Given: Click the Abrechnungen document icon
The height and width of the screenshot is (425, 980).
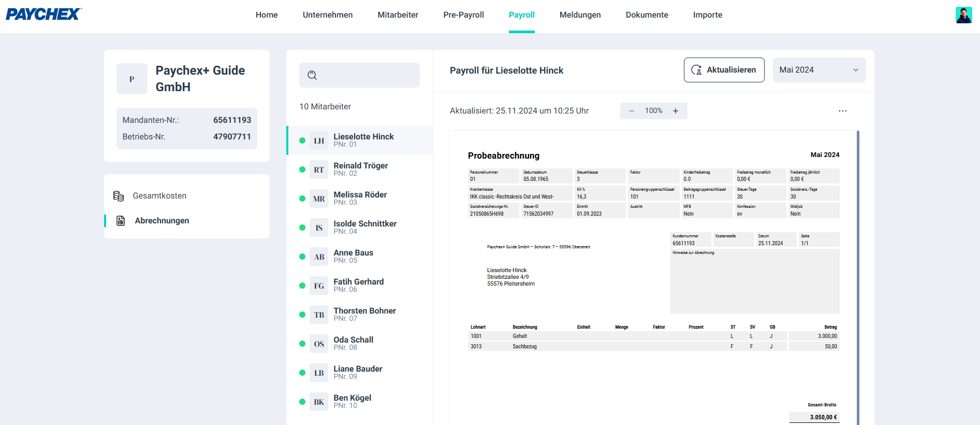Looking at the screenshot, I should tap(121, 221).
